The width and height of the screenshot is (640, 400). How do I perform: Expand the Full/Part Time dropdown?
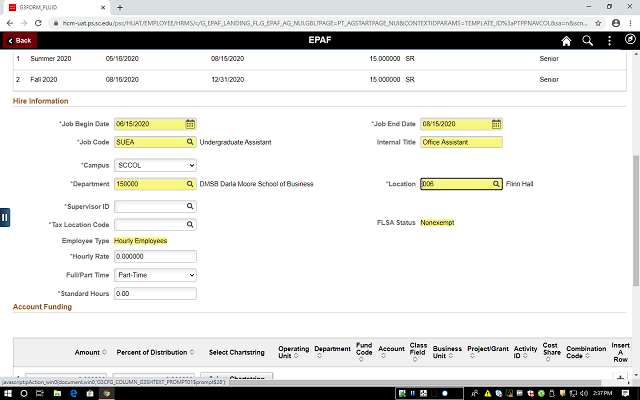[x=155, y=274]
